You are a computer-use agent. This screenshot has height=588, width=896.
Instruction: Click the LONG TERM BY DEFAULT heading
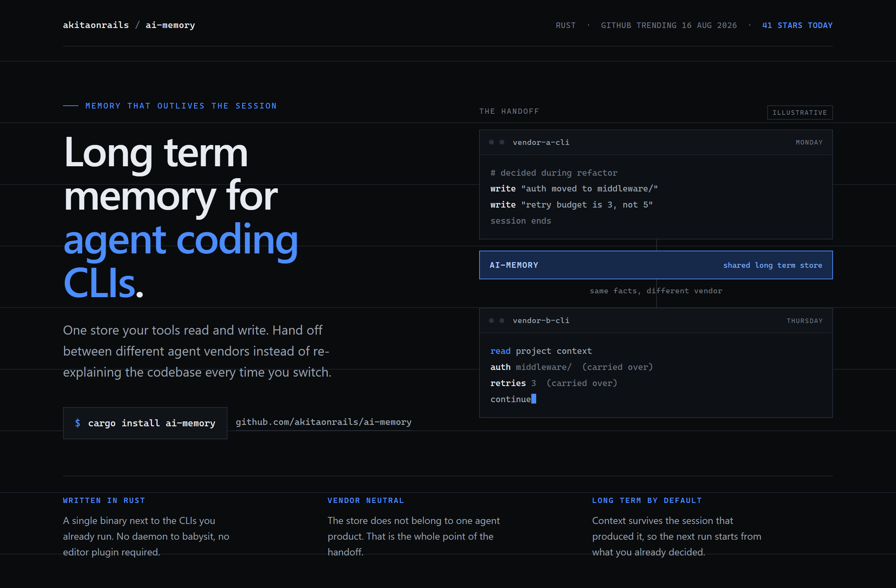pyautogui.click(x=647, y=500)
